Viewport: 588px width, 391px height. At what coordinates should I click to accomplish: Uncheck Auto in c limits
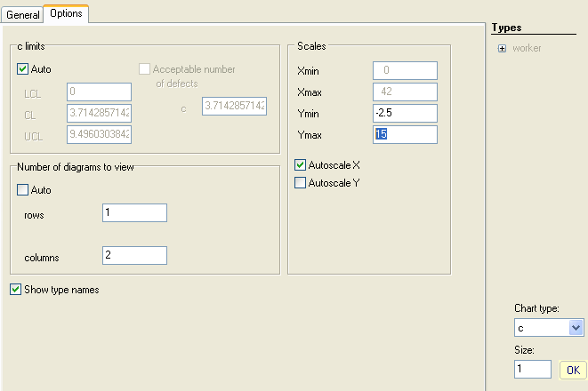(23, 68)
